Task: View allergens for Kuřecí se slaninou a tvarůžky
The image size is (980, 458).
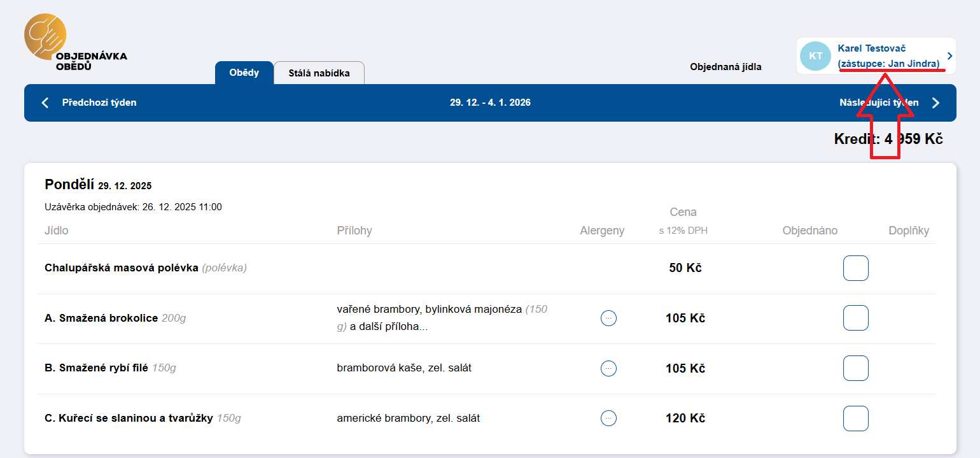Action: 608,419
